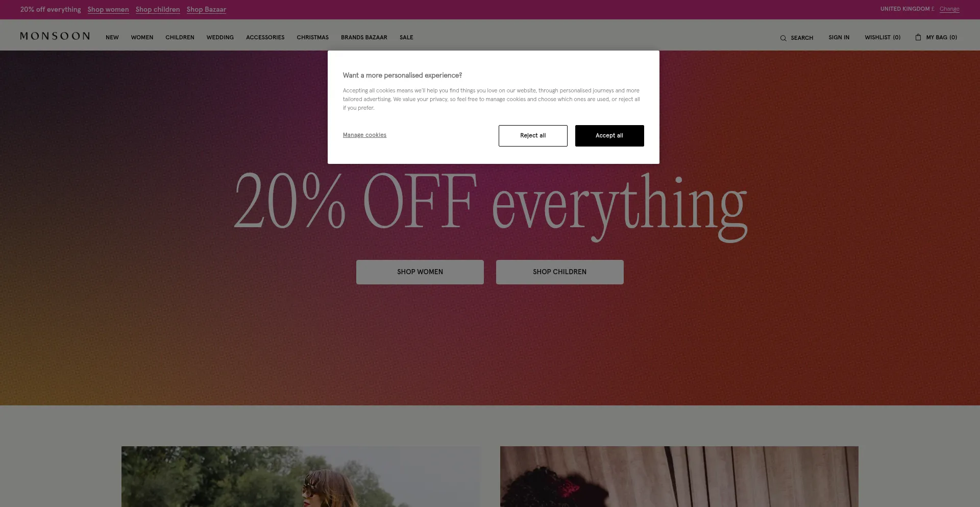Accept all cookies

(x=609, y=136)
